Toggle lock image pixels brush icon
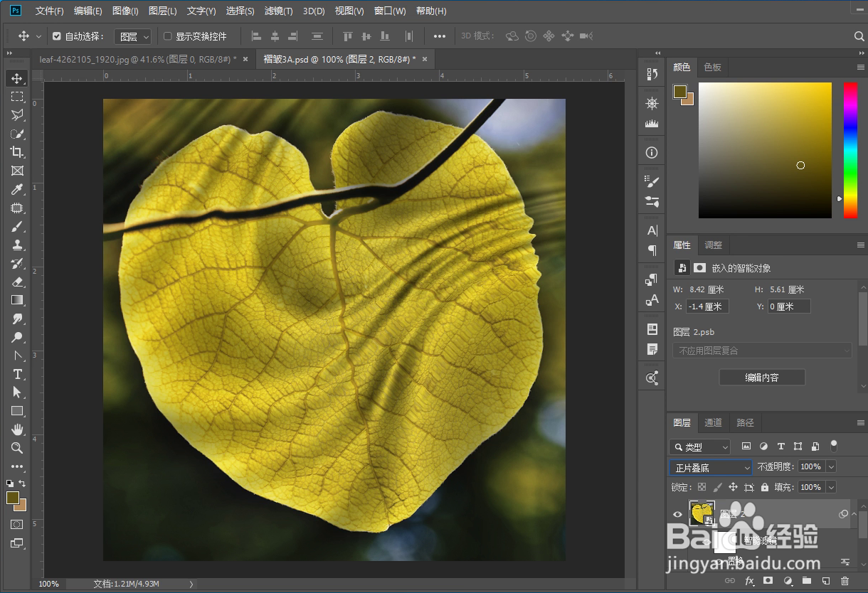868x593 pixels. tap(718, 487)
